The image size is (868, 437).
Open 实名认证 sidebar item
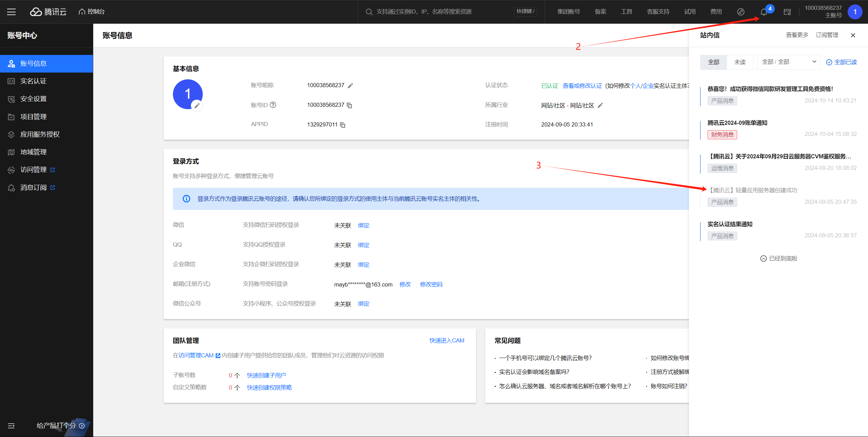point(33,81)
